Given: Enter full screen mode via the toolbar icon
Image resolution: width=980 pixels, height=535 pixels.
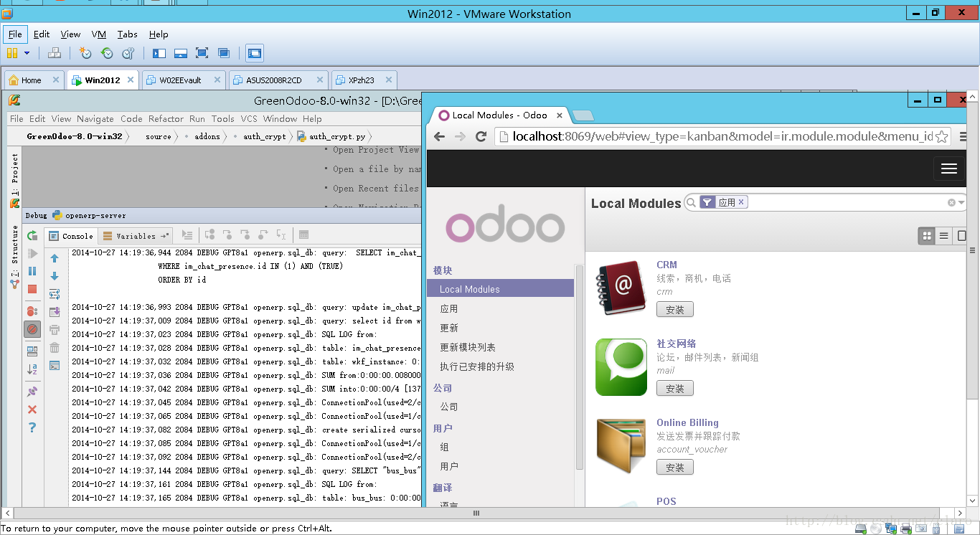Looking at the screenshot, I should (202, 53).
